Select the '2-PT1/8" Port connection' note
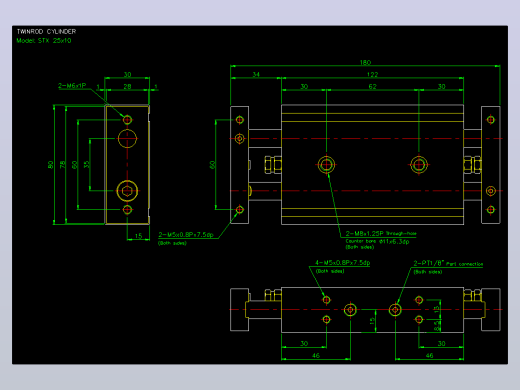 (448, 263)
